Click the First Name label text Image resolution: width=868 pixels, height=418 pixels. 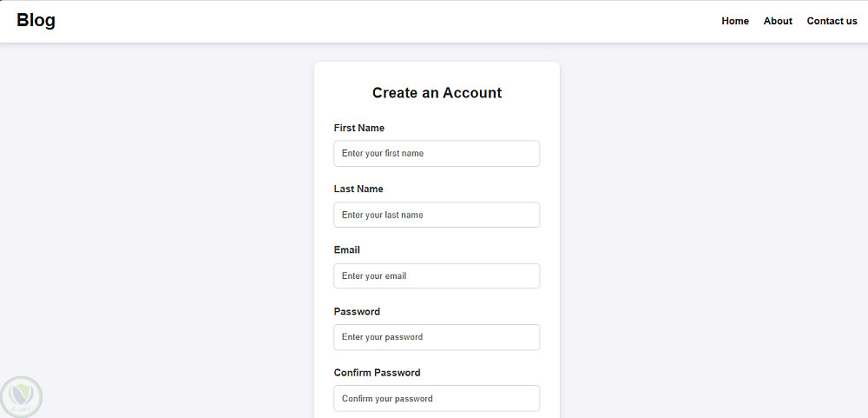pyautogui.click(x=359, y=128)
